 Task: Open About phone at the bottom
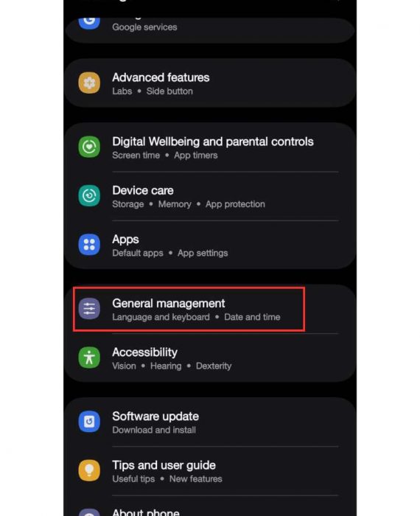(210, 507)
